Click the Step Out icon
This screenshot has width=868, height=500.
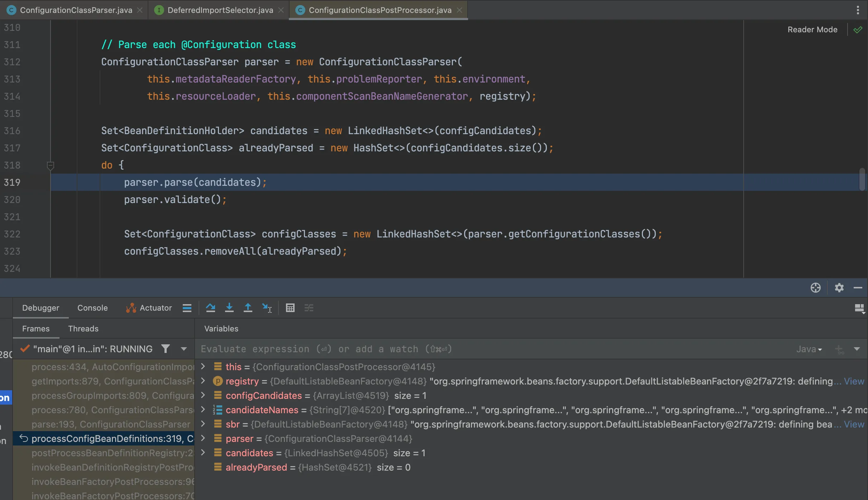[248, 308]
